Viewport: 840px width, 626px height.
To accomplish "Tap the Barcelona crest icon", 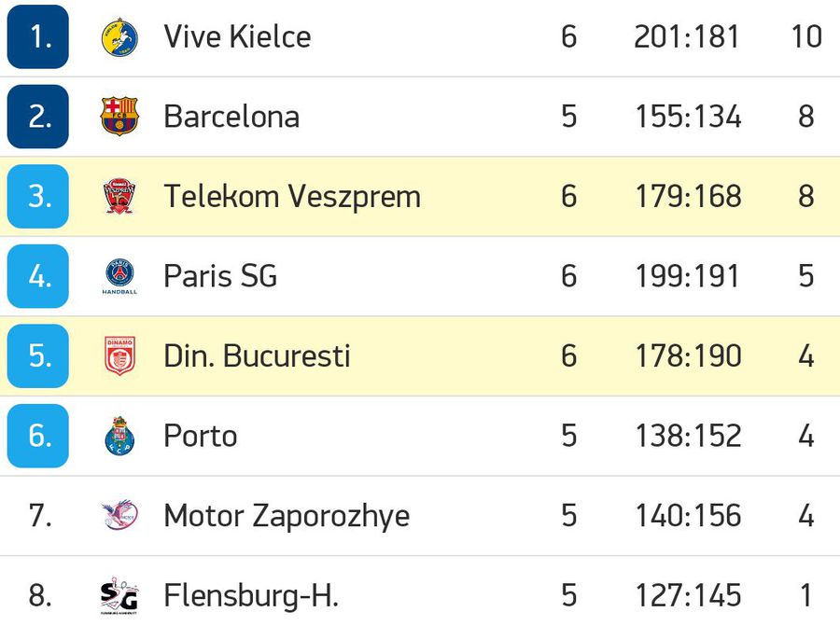I will (x=119, y=117).
